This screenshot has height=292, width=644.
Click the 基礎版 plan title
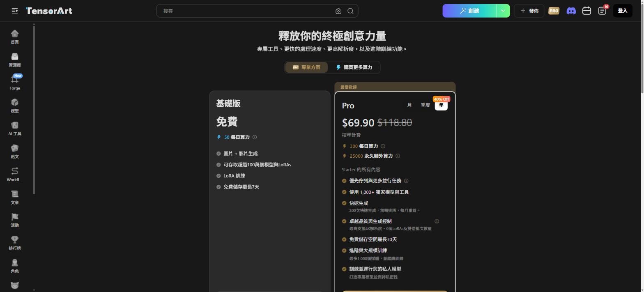coord(228,103)
